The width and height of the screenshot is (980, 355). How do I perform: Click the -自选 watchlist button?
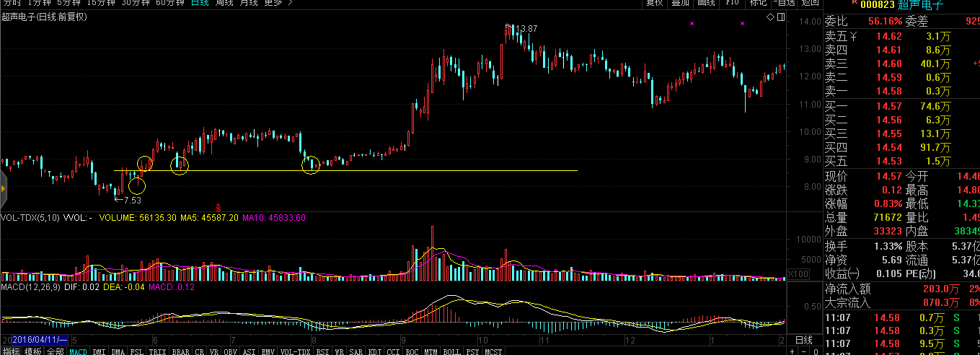(x=785, y=3)
